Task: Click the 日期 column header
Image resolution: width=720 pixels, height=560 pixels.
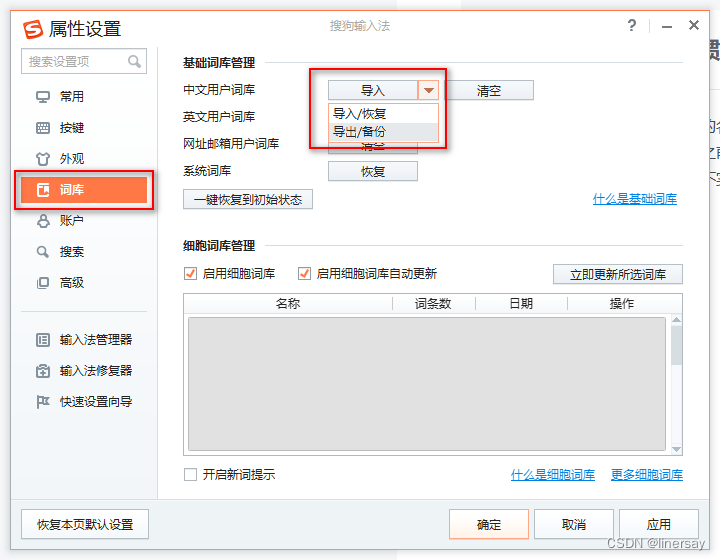Action: [521, 303]
